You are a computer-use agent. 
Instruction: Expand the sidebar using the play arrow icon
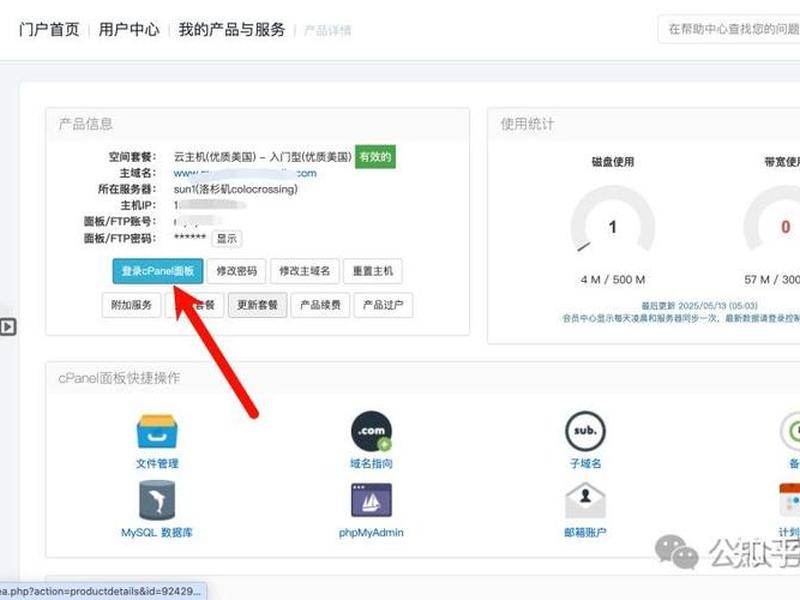click(x=8, y=327)
